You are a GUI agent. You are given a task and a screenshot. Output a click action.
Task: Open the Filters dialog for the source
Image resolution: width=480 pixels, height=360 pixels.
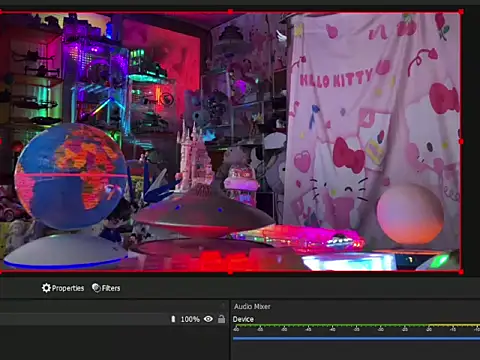coord(106,288)
